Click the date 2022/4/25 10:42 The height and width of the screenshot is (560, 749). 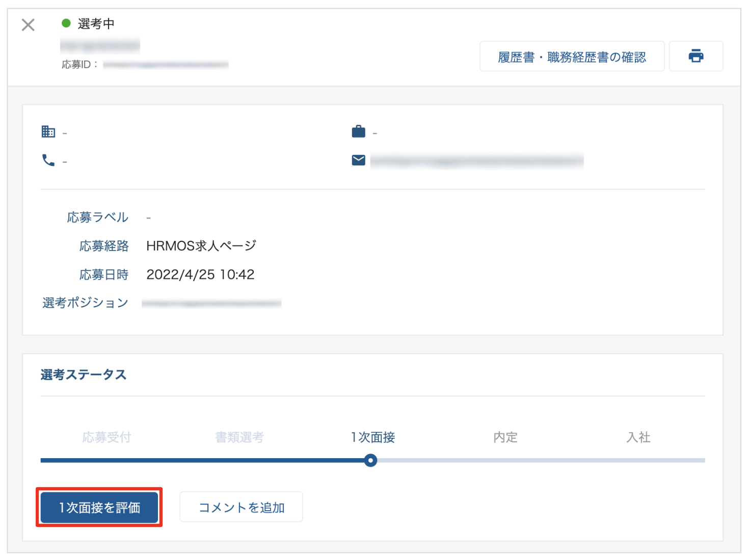[200, 274]
